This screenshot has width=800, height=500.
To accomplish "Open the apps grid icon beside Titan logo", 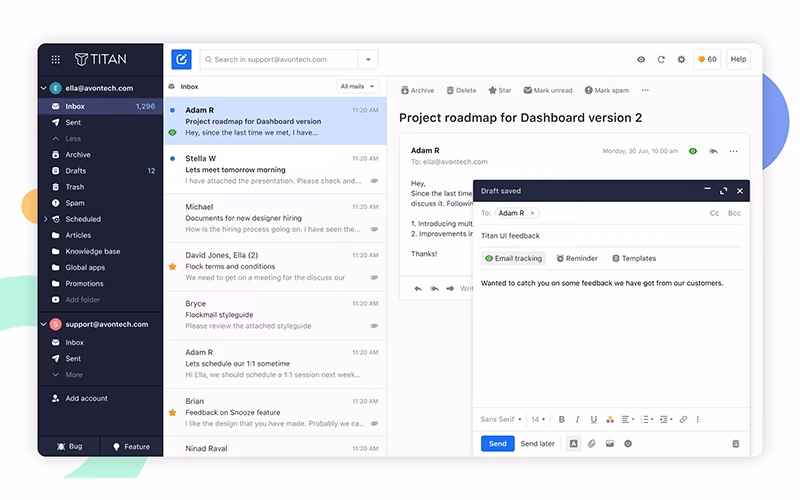I will (56, 60).
